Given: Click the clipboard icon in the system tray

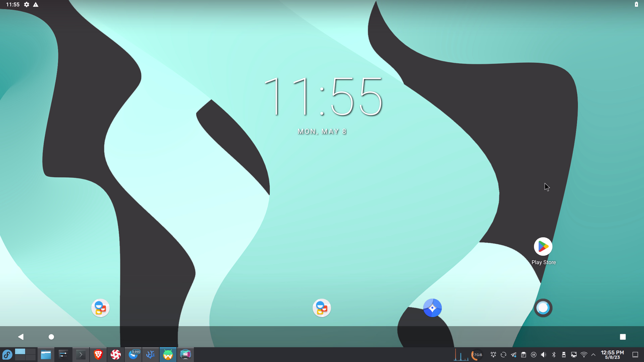Looking at the screenshot, I should pos(523,354).
